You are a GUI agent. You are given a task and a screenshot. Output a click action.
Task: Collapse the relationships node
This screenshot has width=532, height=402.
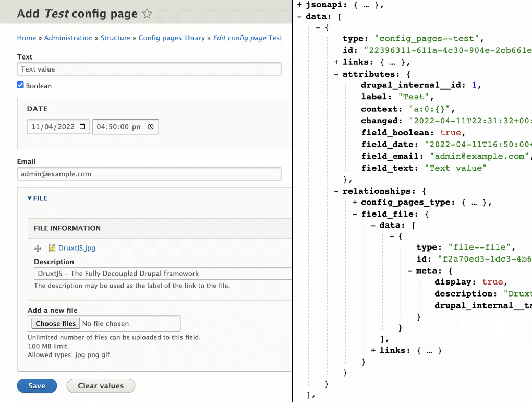coord(336,191)
